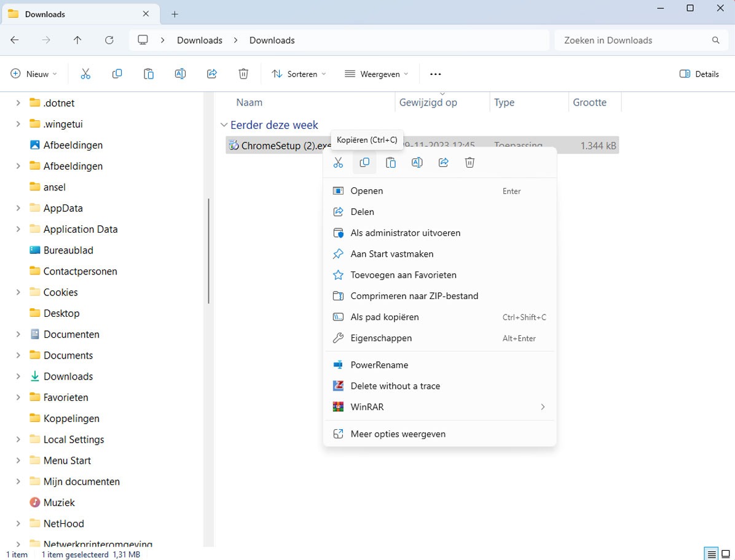Click the Delete trash icon in the context menu
The width and height of the screenshot is (735, 560).
[470, 163]
